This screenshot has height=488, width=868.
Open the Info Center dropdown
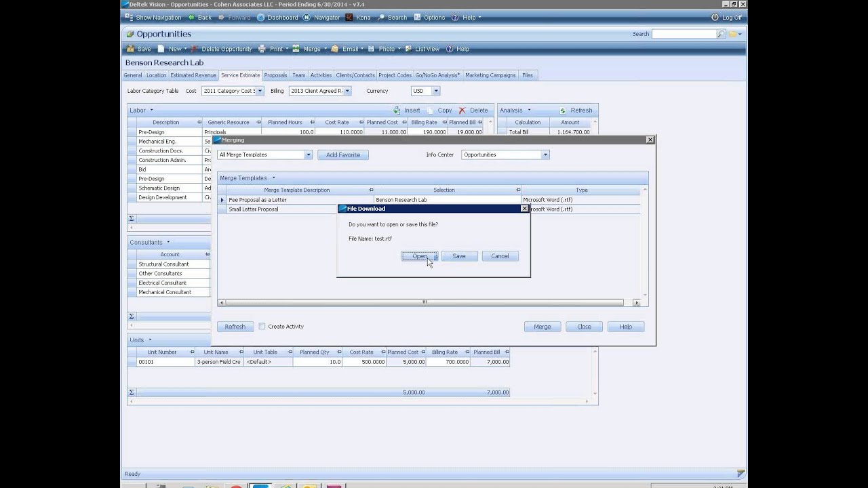pos(545,155)
